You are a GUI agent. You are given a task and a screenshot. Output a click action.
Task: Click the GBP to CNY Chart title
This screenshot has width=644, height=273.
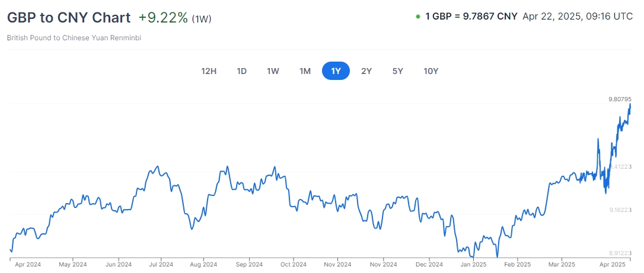click(69, 17)
